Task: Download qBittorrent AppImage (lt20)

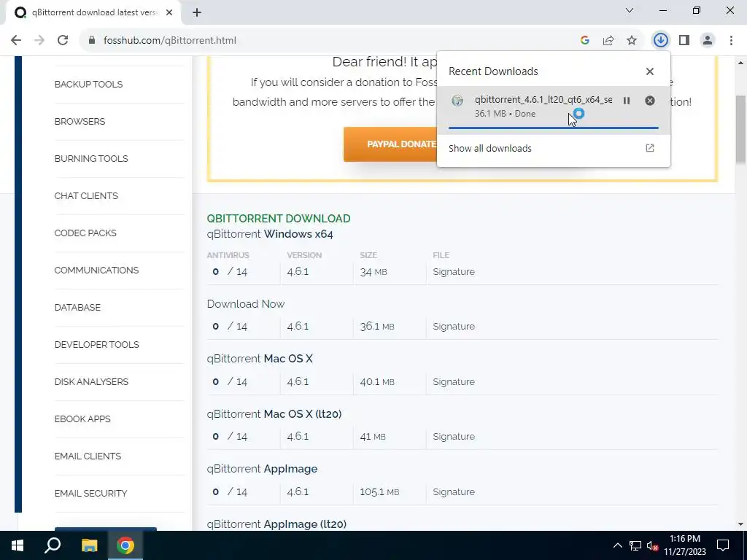Action: [x=276, y=524]
